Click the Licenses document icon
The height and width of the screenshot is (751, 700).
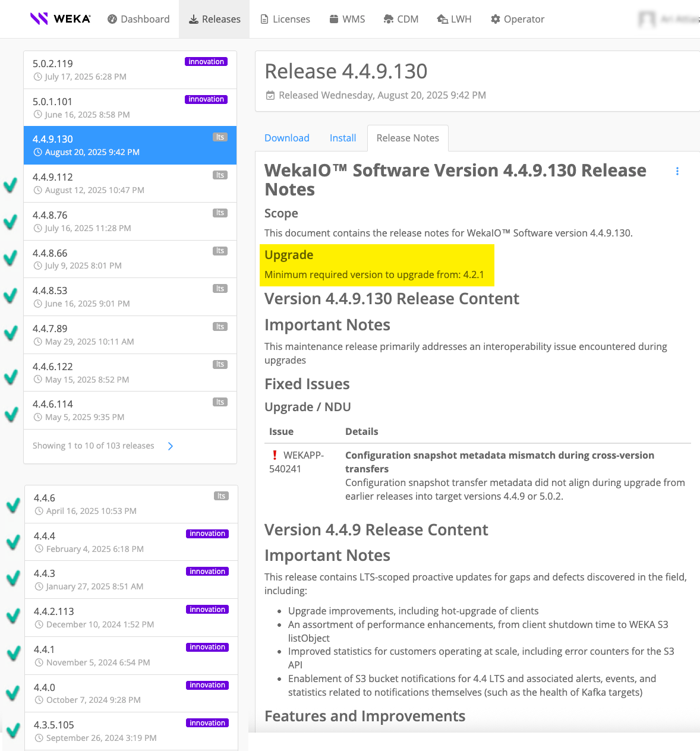click(264, 19)
